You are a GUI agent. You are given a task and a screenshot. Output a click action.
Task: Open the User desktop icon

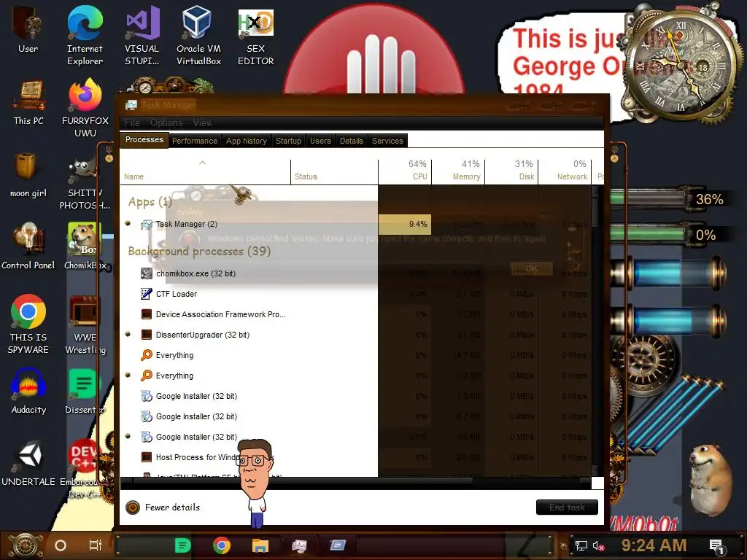pos(28,28)
